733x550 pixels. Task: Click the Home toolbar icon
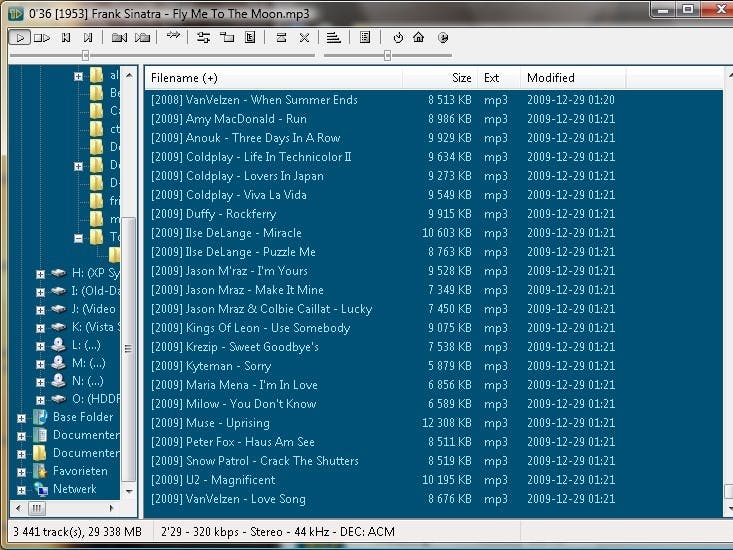tap(419, 37)
